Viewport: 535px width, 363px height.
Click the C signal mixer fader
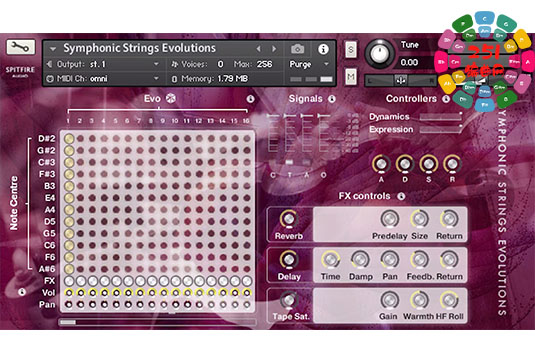[273, 133]
